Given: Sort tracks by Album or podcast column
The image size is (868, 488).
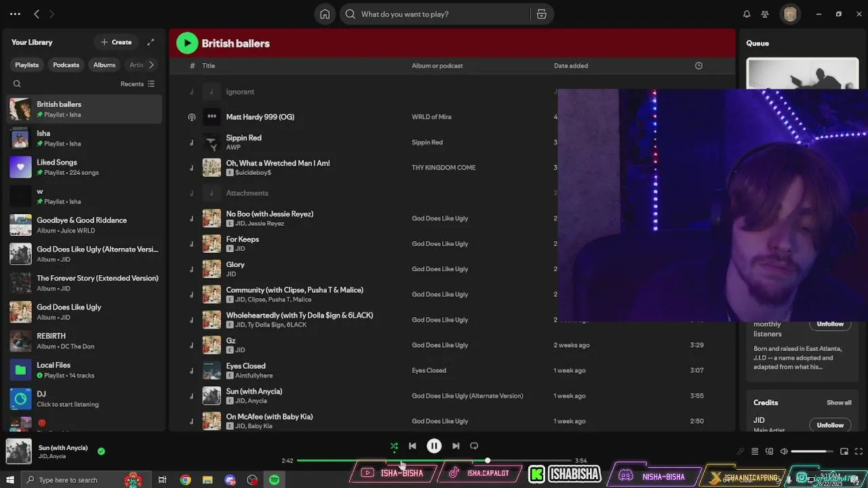Looking at the screenshot, I should click(x=437, y=66).
